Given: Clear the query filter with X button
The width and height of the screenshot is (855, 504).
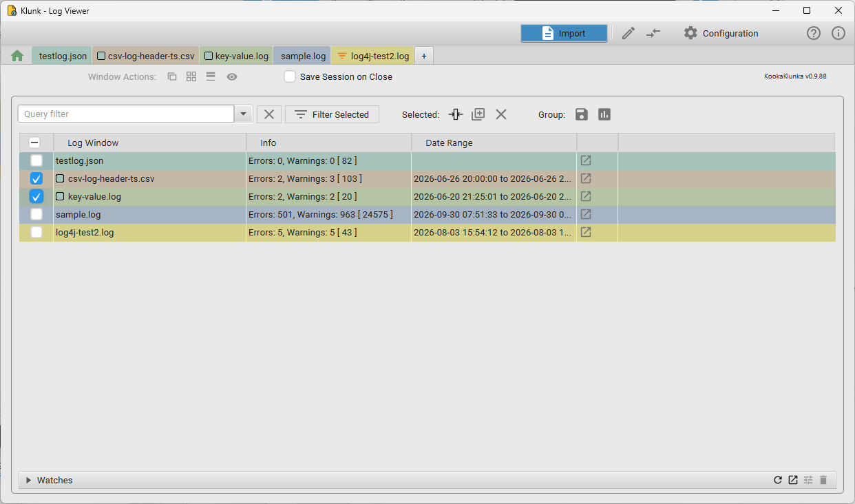Looking at the screenshot, I should [269, 114].
